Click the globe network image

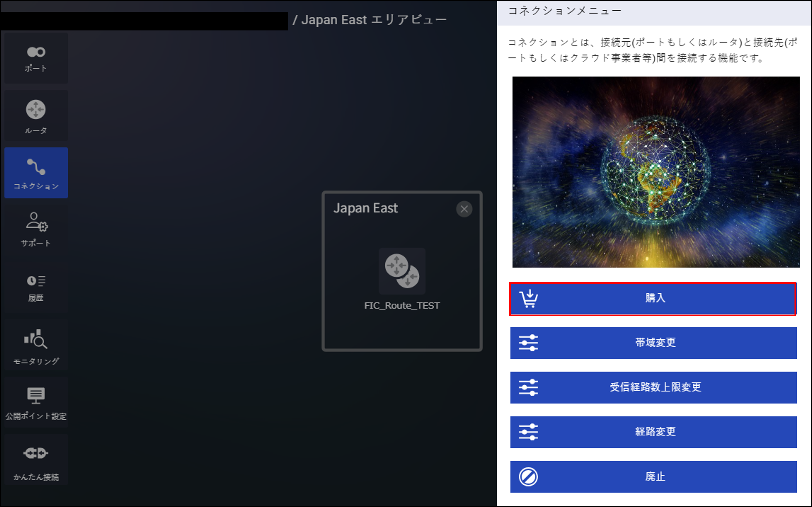coord(656,172)
